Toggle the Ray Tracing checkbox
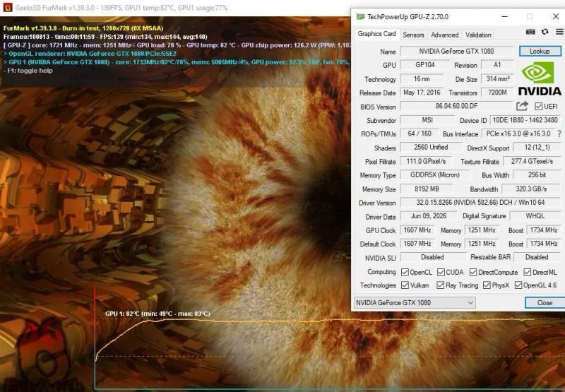 coord(440,285)
